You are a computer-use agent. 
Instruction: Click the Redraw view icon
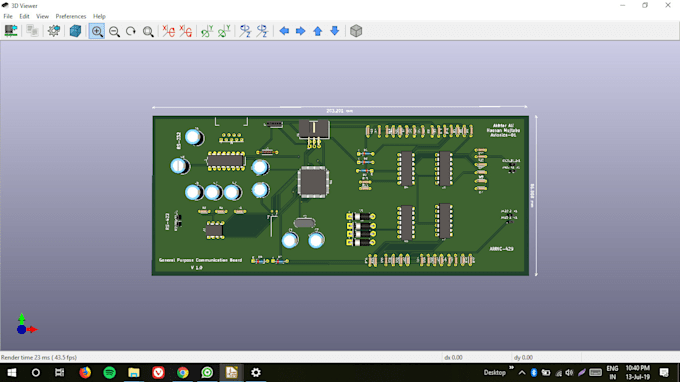tap(131, 31)
